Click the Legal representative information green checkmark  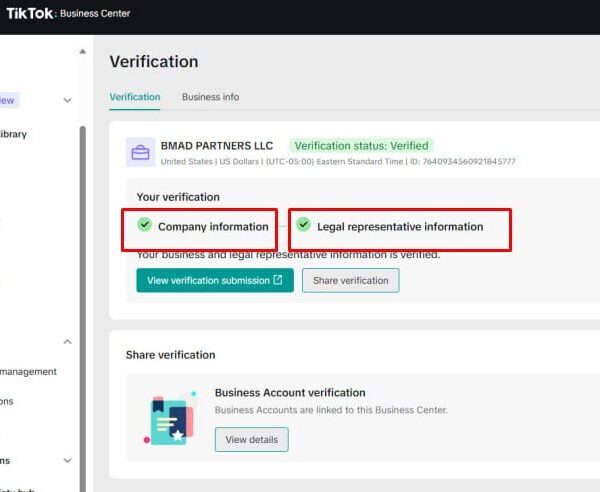click(x=303, y=225)
